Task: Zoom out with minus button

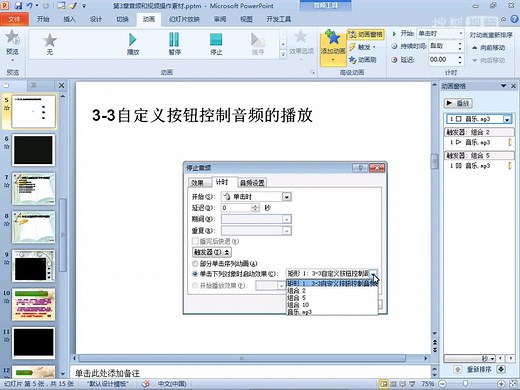Action: coord(442,384)
